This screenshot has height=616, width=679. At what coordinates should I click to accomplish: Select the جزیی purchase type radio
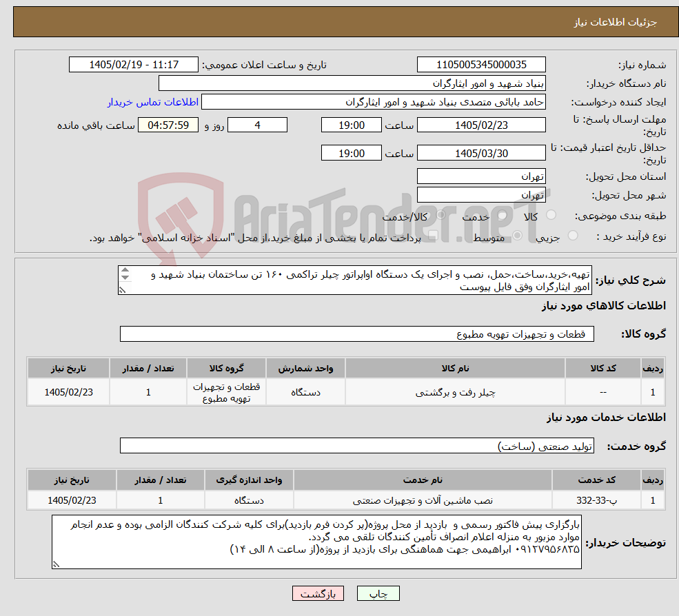[572, 236]
